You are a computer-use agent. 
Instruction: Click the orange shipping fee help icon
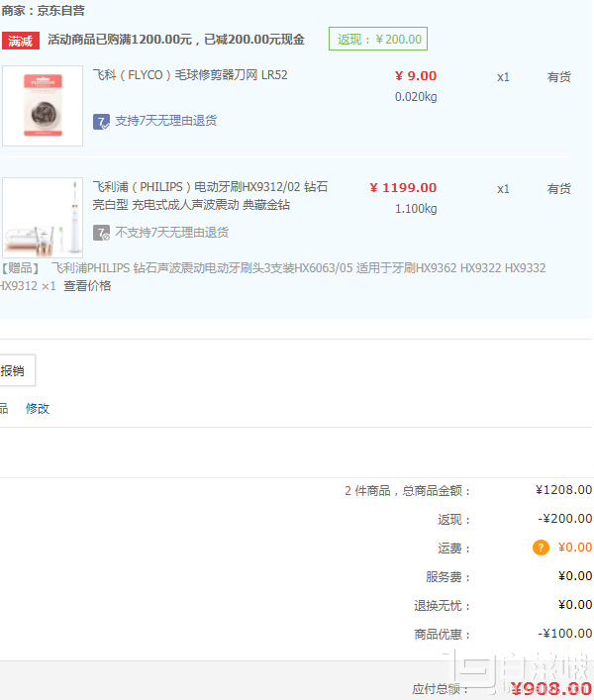[x=541, y=548]
